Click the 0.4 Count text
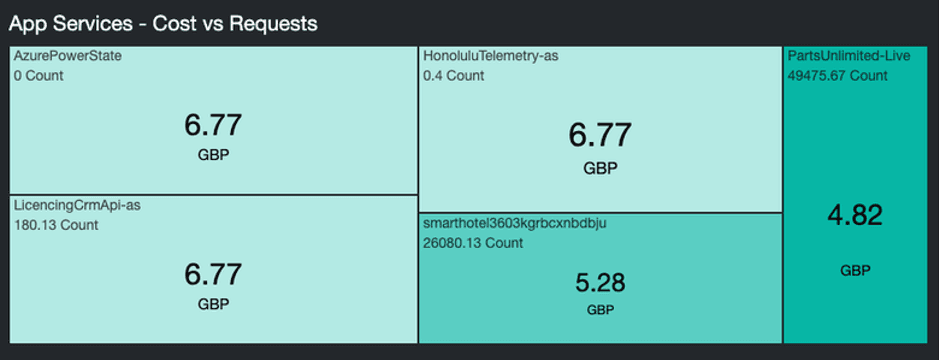 [453, 76]
